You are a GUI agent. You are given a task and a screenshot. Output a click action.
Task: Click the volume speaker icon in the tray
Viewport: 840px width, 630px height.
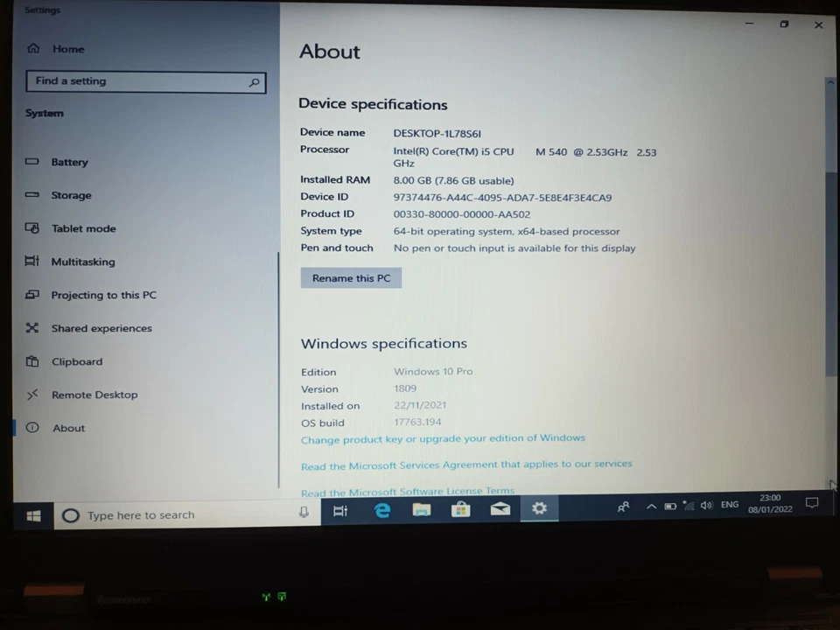coord(706,505)
